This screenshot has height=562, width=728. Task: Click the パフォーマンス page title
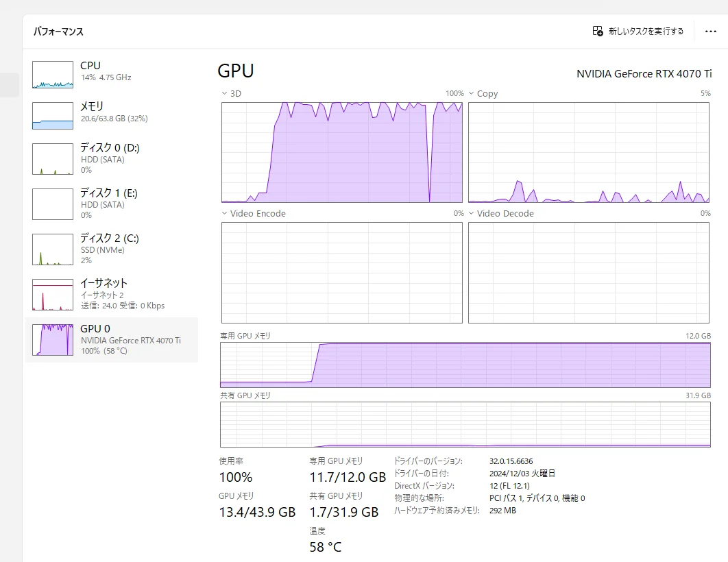point(59,32)
